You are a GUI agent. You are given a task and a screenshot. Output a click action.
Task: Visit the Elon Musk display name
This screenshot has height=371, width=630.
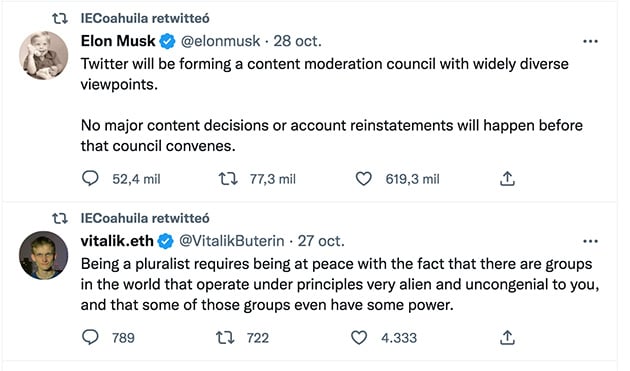(118, 41)
